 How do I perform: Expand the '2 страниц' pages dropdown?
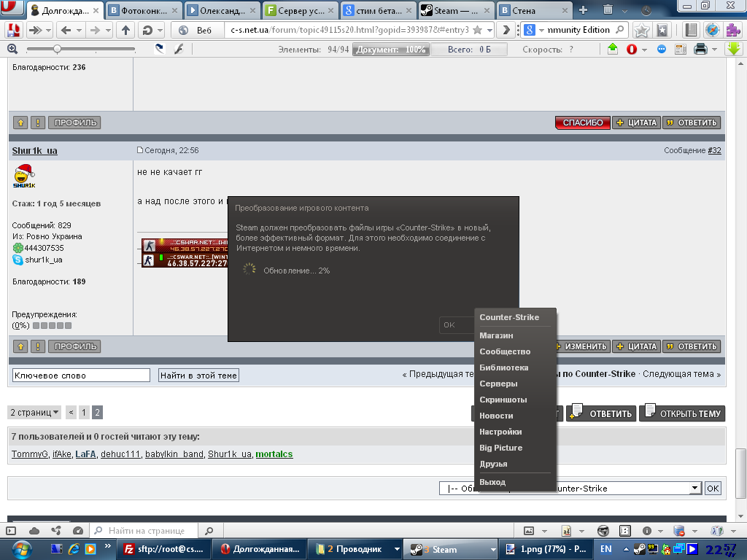coord(34,413)
